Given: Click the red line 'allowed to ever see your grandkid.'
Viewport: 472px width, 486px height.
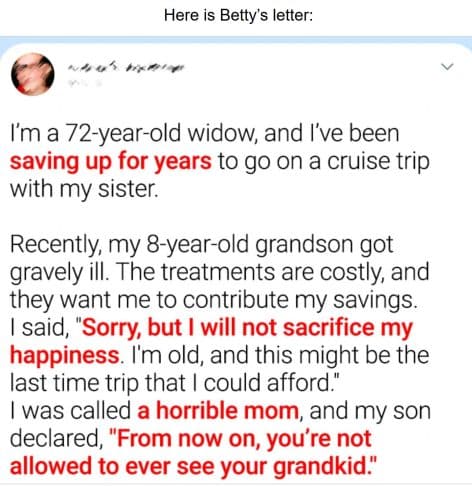Looking at the screenshot, I should [x=193, y=466].
